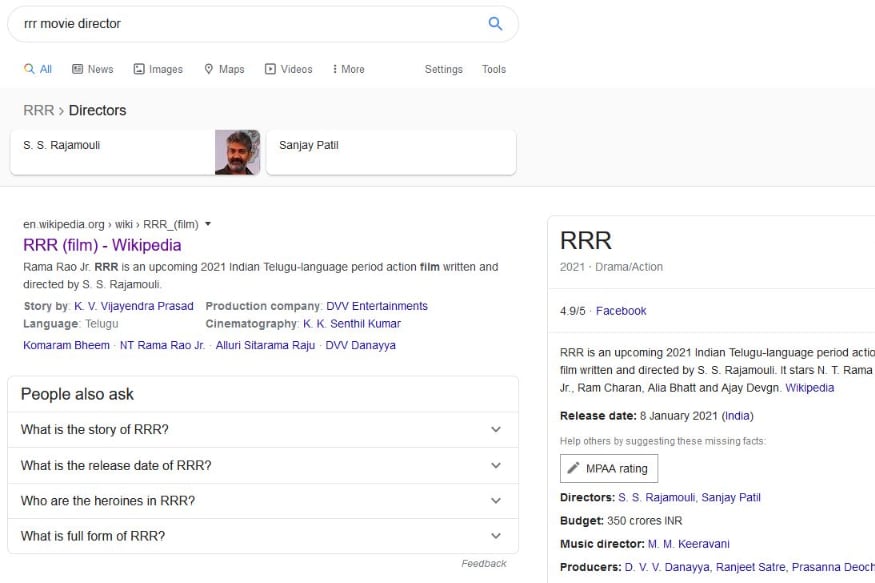Click the S. S. Rajamouli photo thumbnail
875x583 pixels.
238,152
